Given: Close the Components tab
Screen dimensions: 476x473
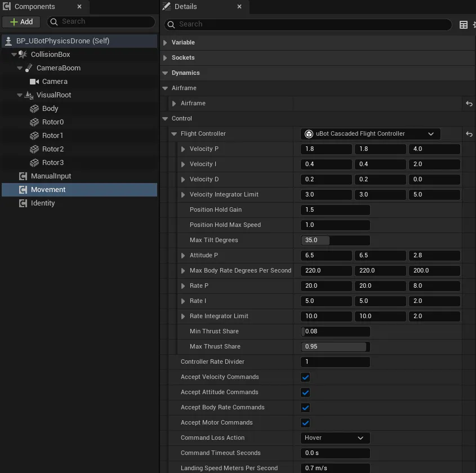Looking at the screenshot, I should 79,6.
